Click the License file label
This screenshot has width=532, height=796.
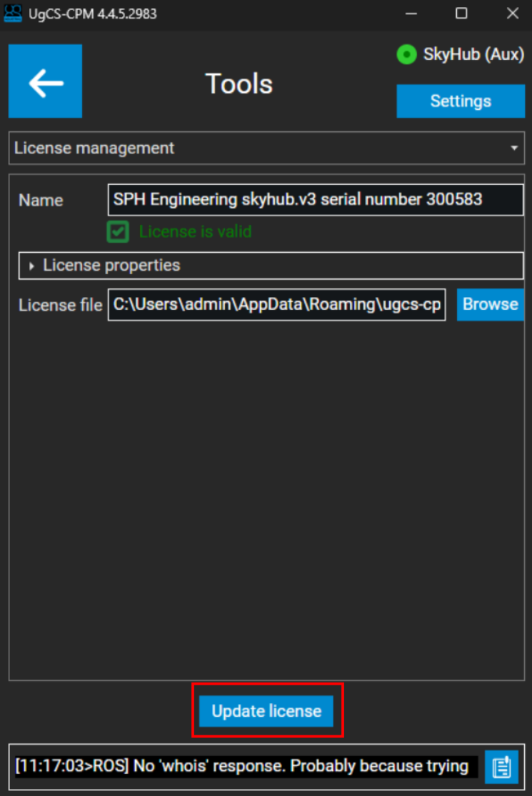click(61, 305)
